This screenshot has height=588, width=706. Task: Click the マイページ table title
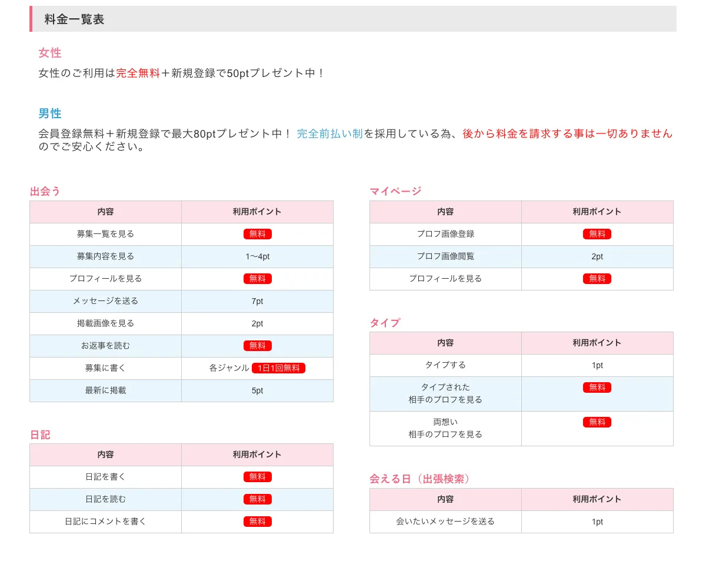[x=395, y=191]
